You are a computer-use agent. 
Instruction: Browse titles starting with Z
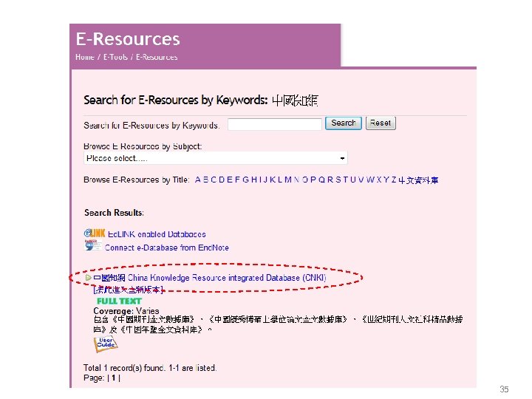point(394,180)
